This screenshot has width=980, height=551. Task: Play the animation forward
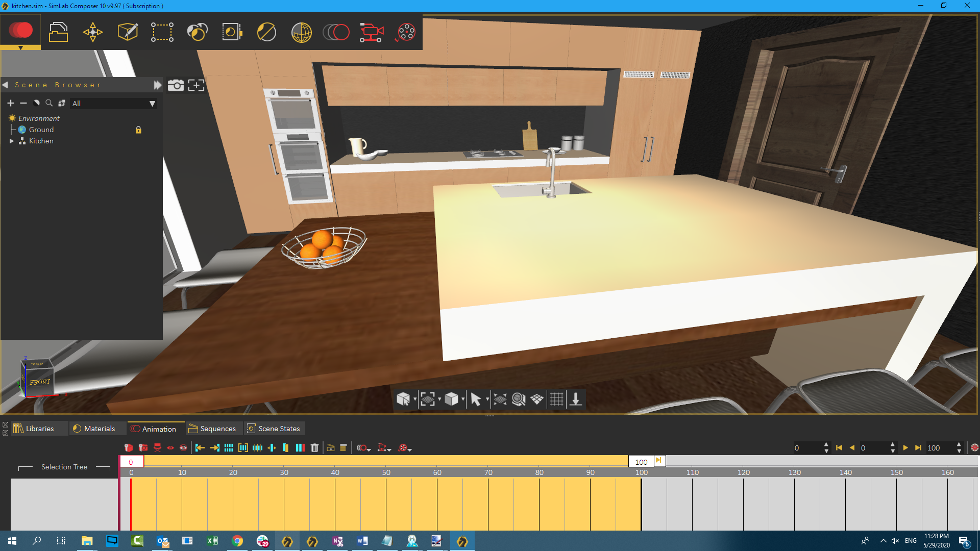point(905,448)
